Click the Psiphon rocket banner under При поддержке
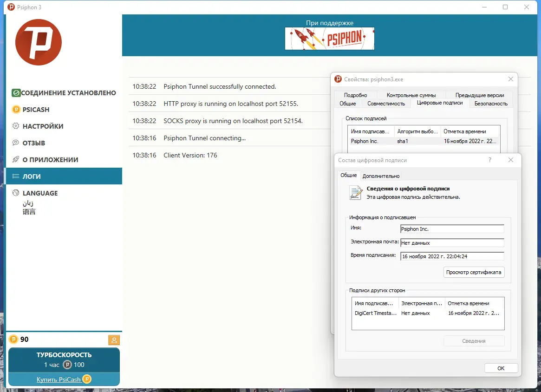The height and width of the screenshot is (392, 541). click(329, 39)
